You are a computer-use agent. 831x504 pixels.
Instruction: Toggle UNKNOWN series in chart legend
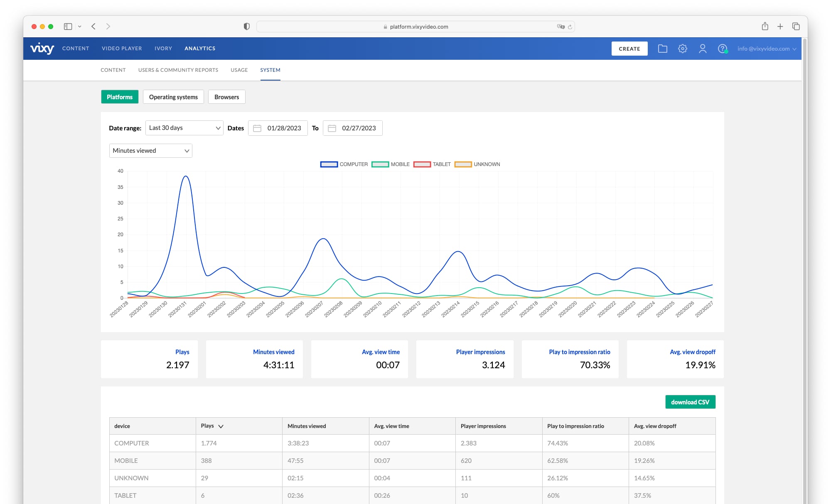[x=477, y=164]
